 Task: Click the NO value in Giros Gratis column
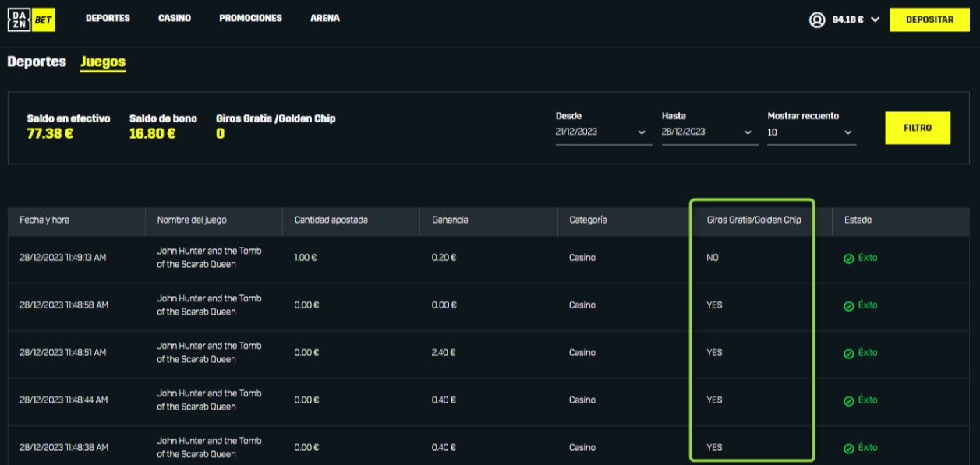(713, 258)
